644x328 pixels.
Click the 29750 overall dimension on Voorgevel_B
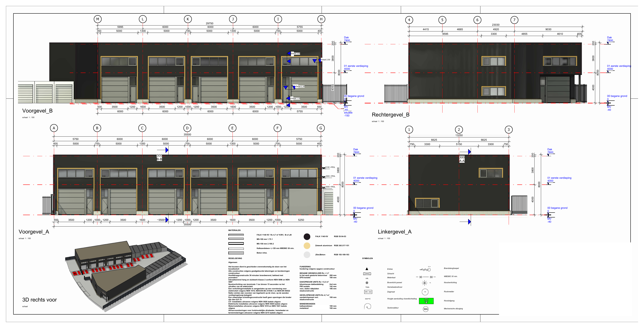coord(210,23)
